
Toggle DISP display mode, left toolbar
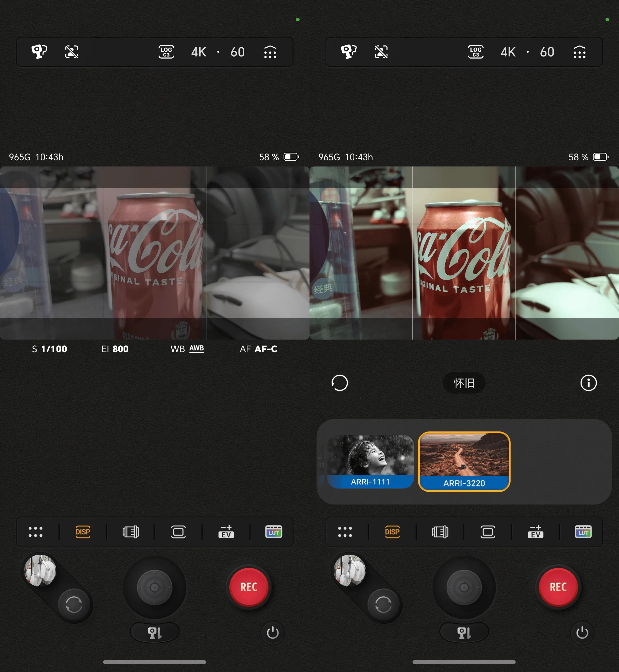coord(83,532)
